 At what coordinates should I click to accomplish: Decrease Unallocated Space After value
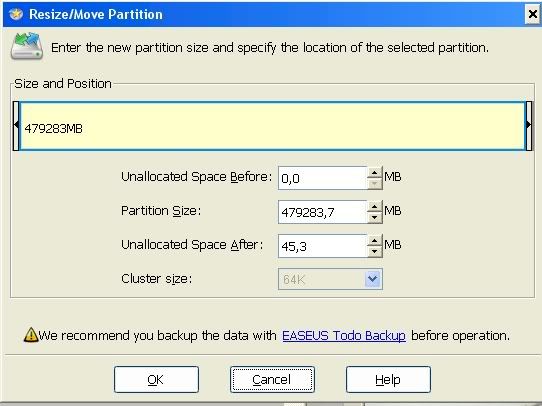click(374, 252)
